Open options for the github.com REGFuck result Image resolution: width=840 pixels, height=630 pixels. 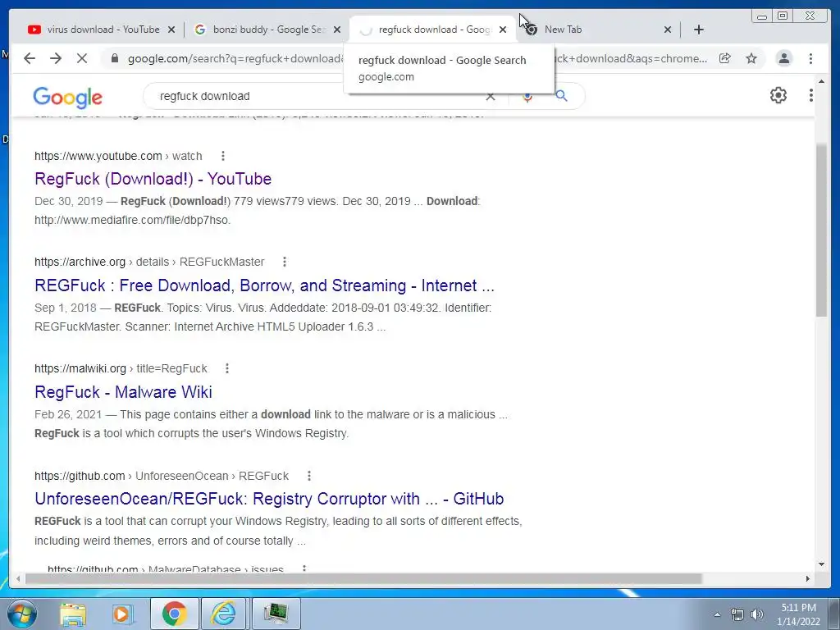(x=309, y=476)
